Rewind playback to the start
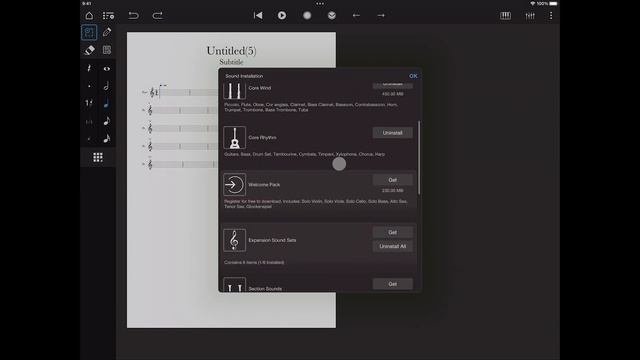The height and width of the screenshot is (360, 640). (x=258, y=16)
